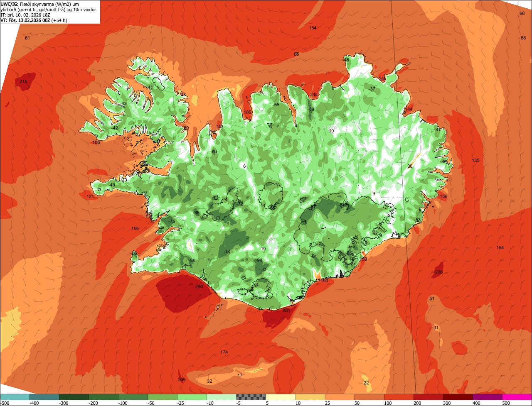Viewport: 532px width, 406px height.
Task: Click the light orange 10 to 25 swatch
Action: click(x=310, y=397)
